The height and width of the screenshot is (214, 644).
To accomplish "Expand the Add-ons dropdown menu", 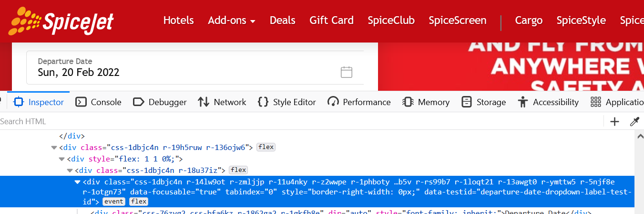I will (232, 21).
